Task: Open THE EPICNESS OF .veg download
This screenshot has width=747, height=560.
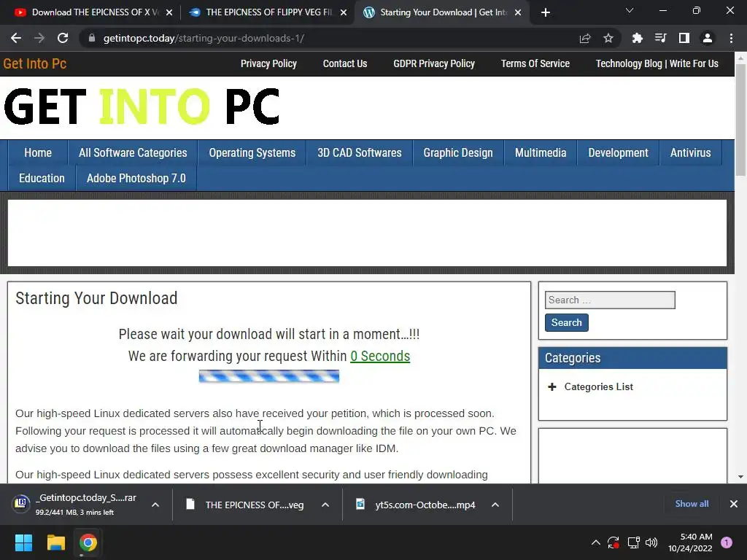Action: (245, 505)
